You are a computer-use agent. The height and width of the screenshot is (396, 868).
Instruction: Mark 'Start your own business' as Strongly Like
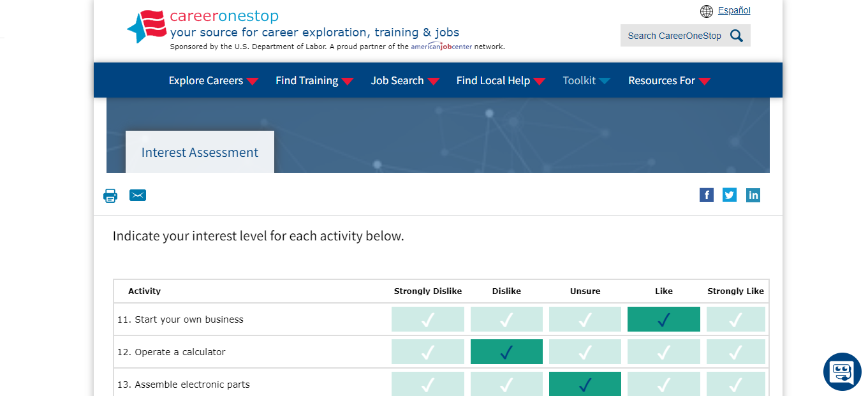coord(735,319)
